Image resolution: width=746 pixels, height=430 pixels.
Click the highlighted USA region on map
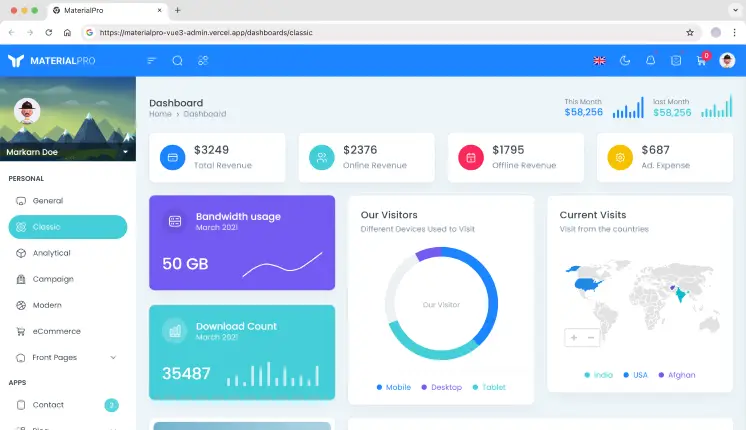[589, 284]
